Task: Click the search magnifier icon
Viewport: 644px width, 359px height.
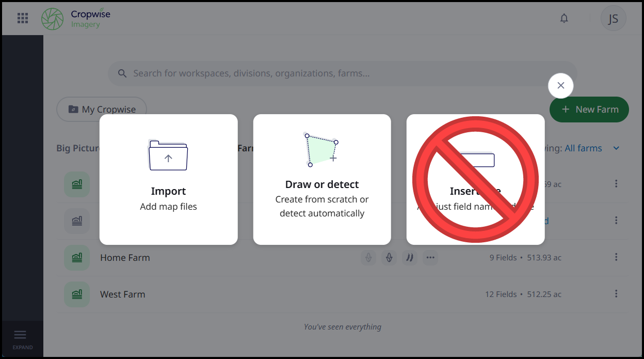Action: tap(122, 73)
